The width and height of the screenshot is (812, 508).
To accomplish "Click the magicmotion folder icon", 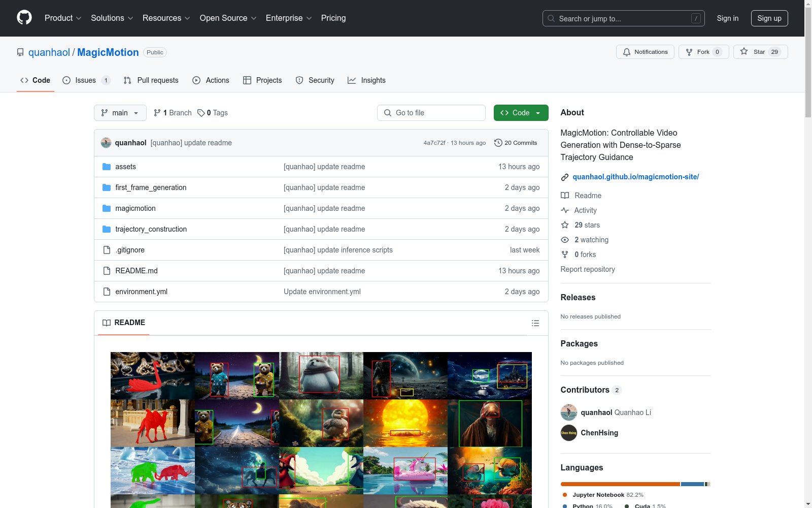I will (x=107, y=208).
